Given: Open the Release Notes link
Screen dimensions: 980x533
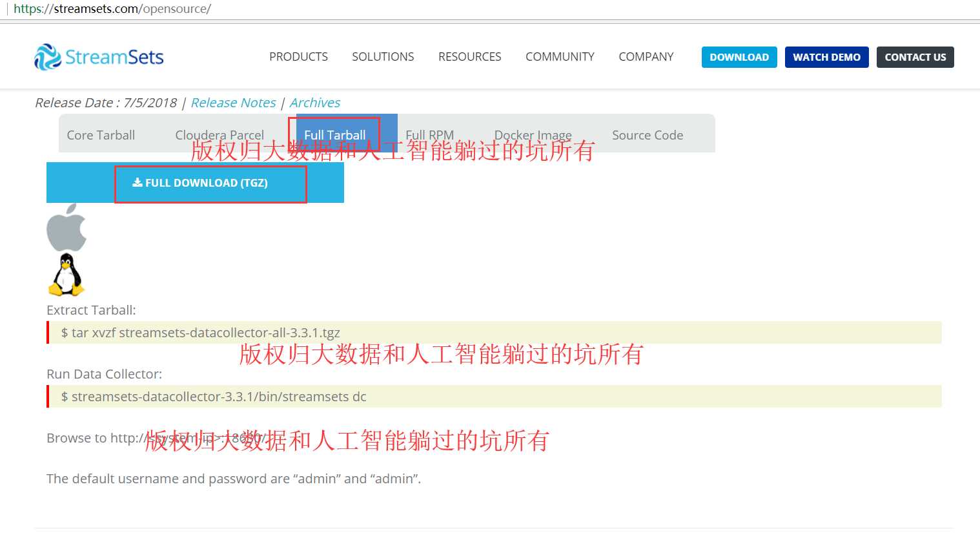Looking at the screenshot, I should tap(233, 103).
